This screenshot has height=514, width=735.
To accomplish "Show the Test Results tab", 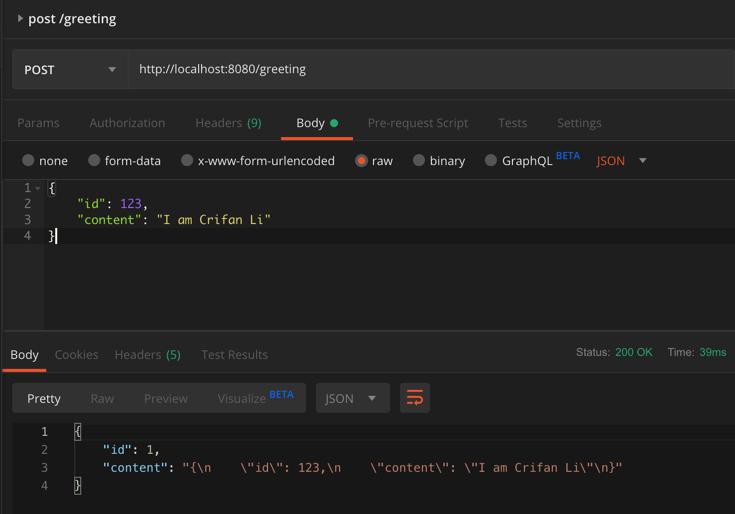I will pos(234,354).
